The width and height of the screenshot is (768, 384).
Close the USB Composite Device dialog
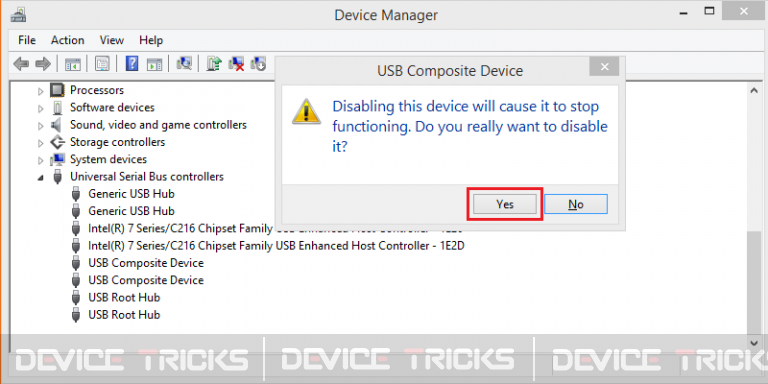click(x=604, y=67)
